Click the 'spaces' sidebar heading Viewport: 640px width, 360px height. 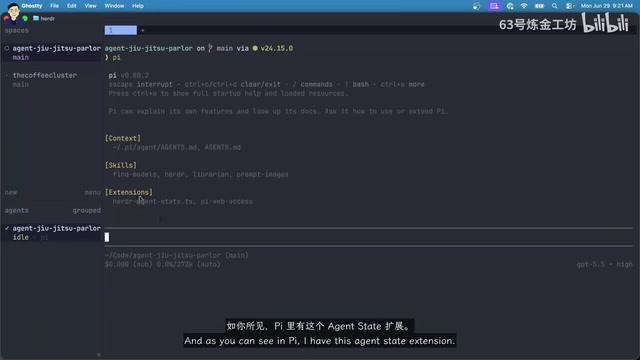[x=17, y=31]
